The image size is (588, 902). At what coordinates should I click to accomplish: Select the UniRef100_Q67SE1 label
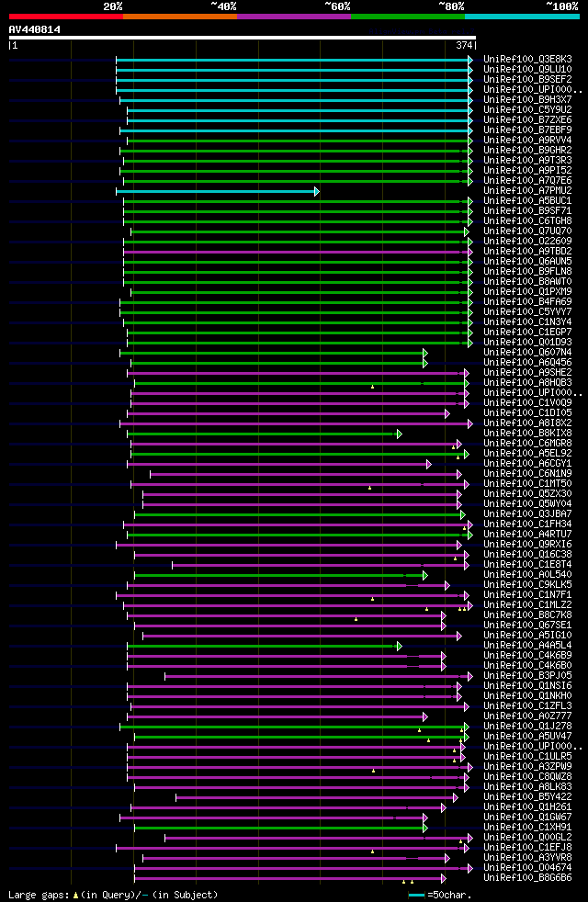point(527,626)
